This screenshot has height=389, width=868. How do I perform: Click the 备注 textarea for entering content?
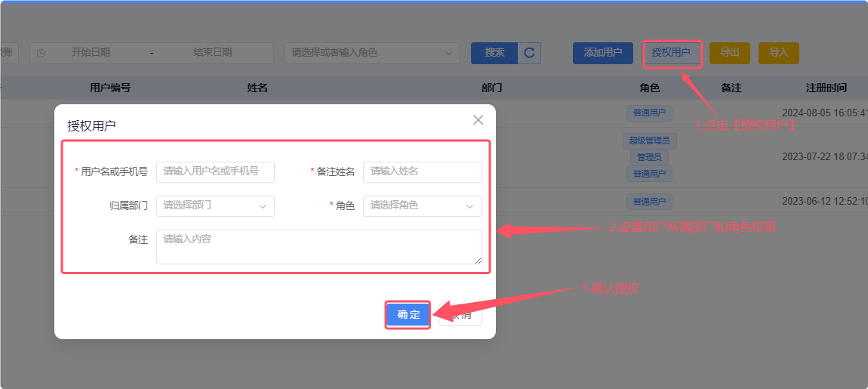tap(319, 246)
